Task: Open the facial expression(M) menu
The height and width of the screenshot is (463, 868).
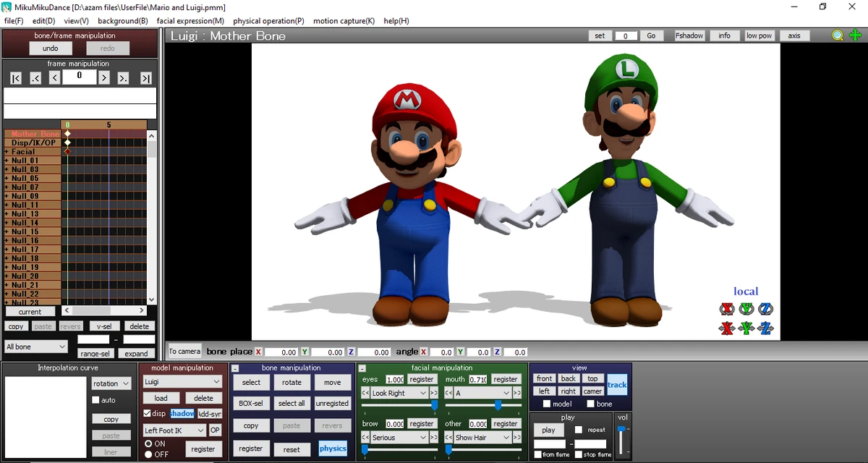Action: (190, 21)
